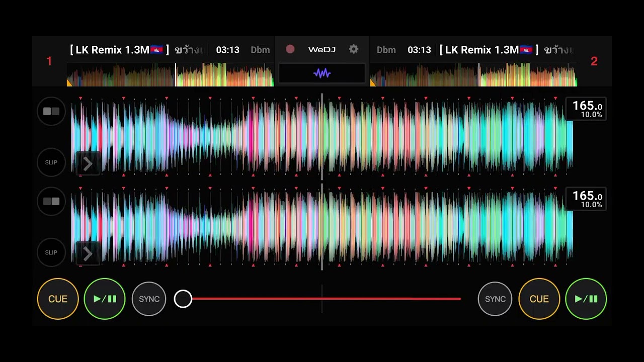The width and height of the screenshot is (644, 362).
Task: Hit the right CUE button for deck 2
Action: click(539, 299)
